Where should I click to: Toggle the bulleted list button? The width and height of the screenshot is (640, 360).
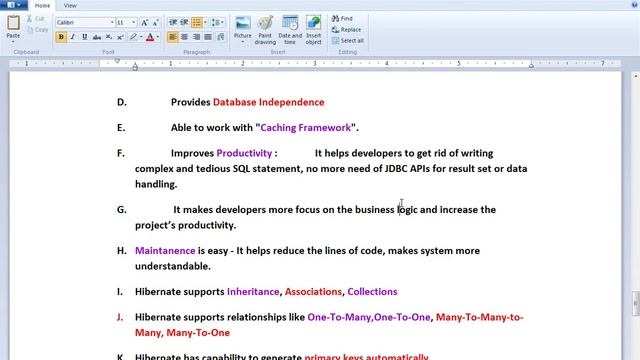tap(197, 22)
